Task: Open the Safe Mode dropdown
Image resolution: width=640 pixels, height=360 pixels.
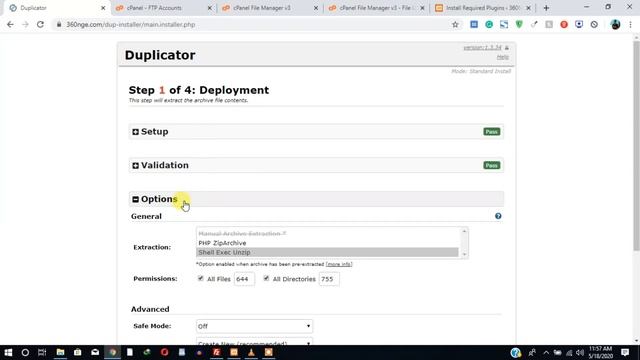Action: click(254, 326)
